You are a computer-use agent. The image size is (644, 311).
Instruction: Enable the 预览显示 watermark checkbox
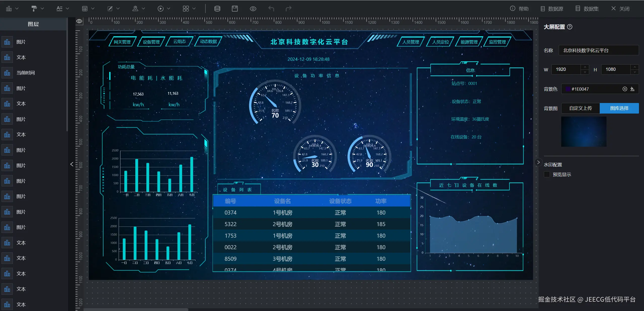[547, 174]
